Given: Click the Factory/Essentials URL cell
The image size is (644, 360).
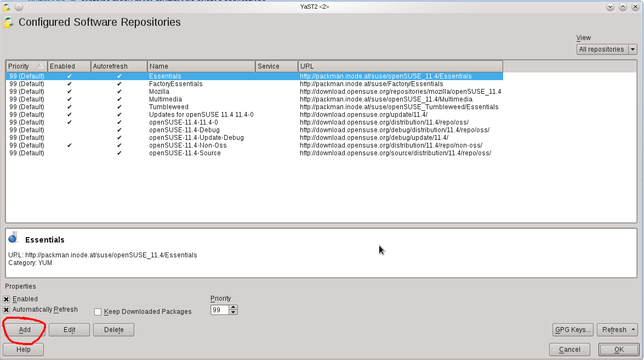Looking at the screenshot, I should click(x=371, y=84).
